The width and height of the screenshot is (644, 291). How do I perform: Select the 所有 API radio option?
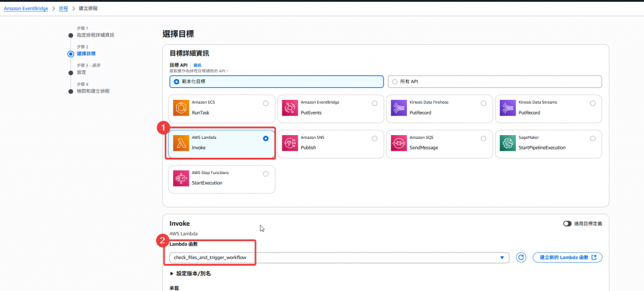(395, 82)
